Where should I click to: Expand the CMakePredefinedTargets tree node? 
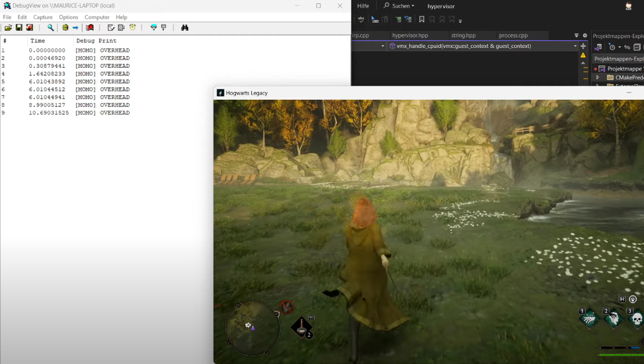[x=598, y=78]
